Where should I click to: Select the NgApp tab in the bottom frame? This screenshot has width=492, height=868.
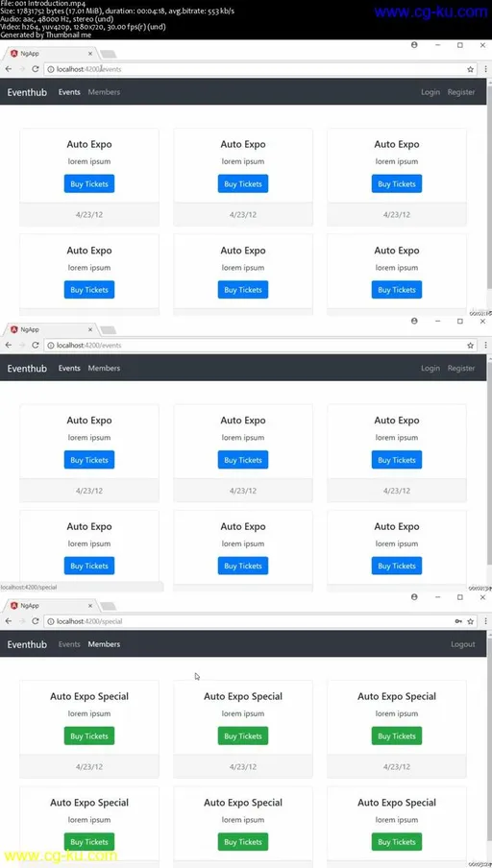[51, 606]
